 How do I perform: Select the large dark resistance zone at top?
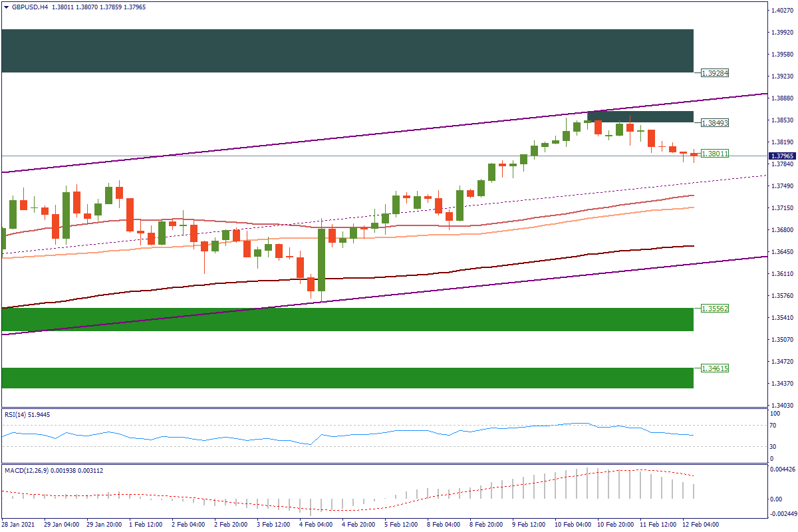[347, 51]
